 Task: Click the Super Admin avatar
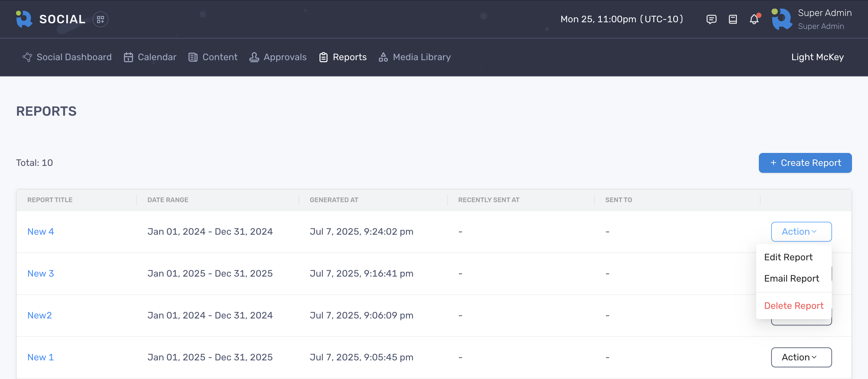click(x=782, y=19)
